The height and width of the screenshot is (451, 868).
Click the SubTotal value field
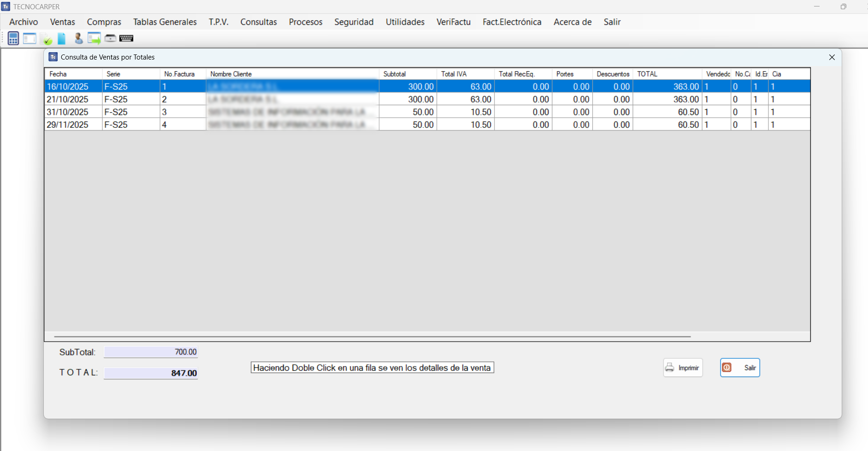tap(151, 352)
